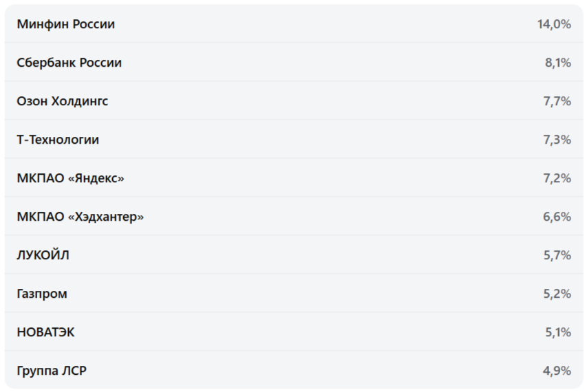Click the 5,7% percentage for ЛУКОЙЛ
Image resolution: width=587 pixels, height=392 pixels.
(x=557, y=255)
